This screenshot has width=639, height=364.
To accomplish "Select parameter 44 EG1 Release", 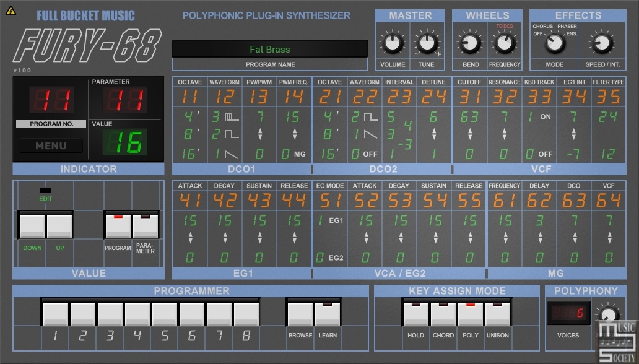I will click(x=294, y=201).
